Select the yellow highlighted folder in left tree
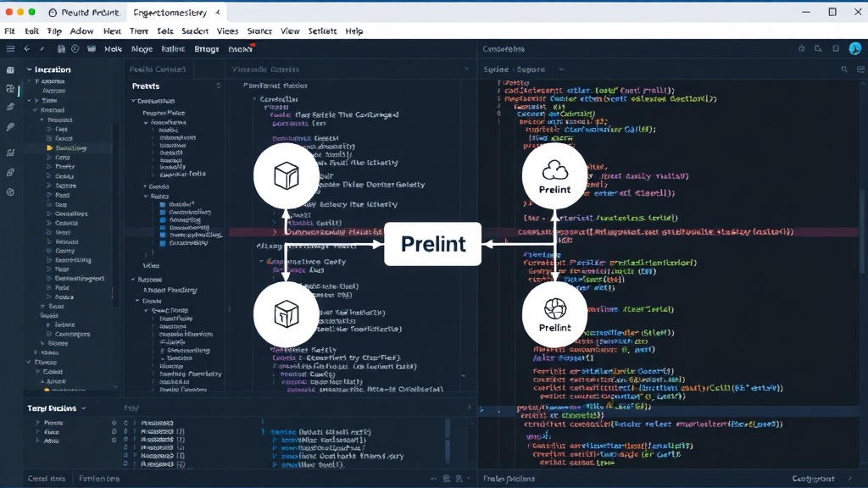This screenshot has height=488, width=868. coord(49,147)
